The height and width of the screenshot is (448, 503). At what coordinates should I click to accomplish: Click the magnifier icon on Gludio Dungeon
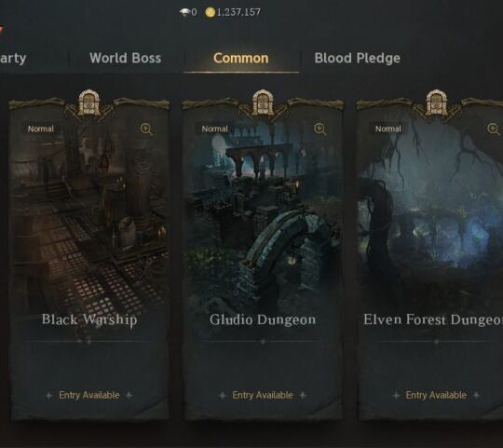pos(319,129)
